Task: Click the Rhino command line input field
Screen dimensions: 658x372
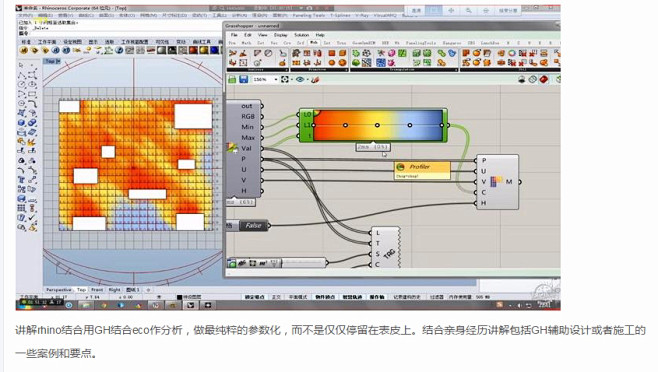Action: 120,34
